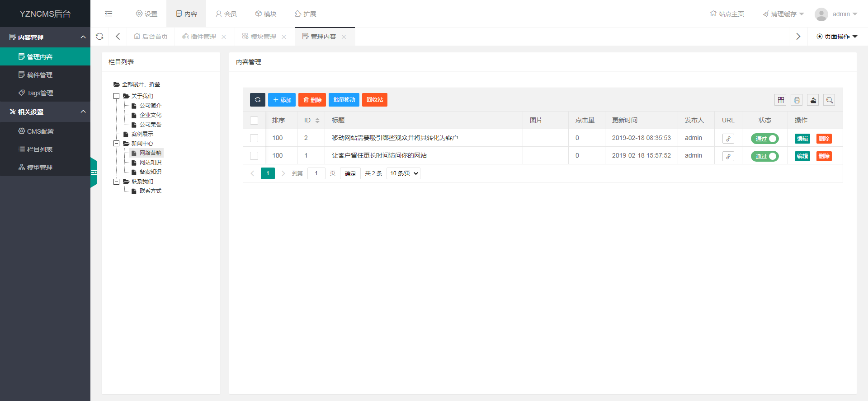Open the column filter grid icon

point(780,100)
